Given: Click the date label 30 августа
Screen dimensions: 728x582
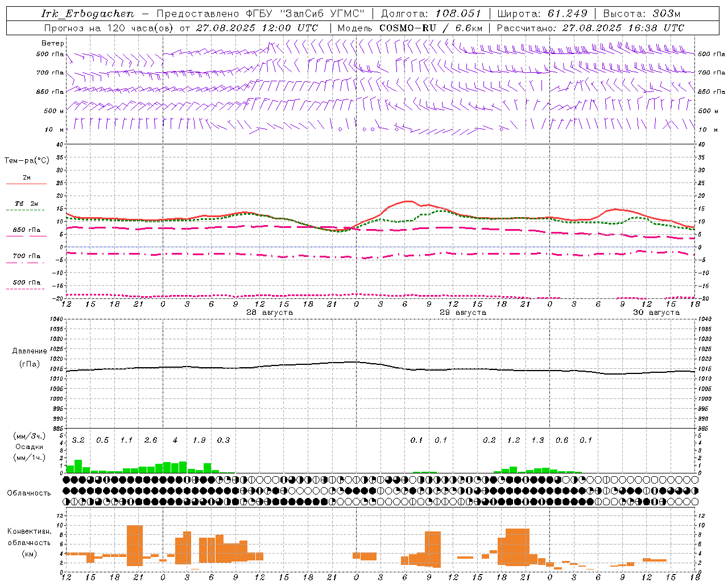Looking at the screenshot, I should pyautogui.click(x=656, y=313).
